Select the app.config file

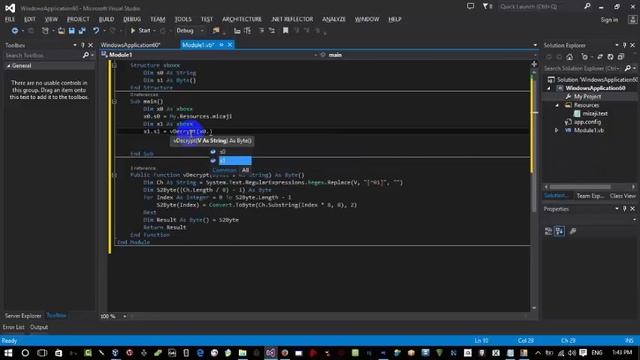(x=587, y=122)
